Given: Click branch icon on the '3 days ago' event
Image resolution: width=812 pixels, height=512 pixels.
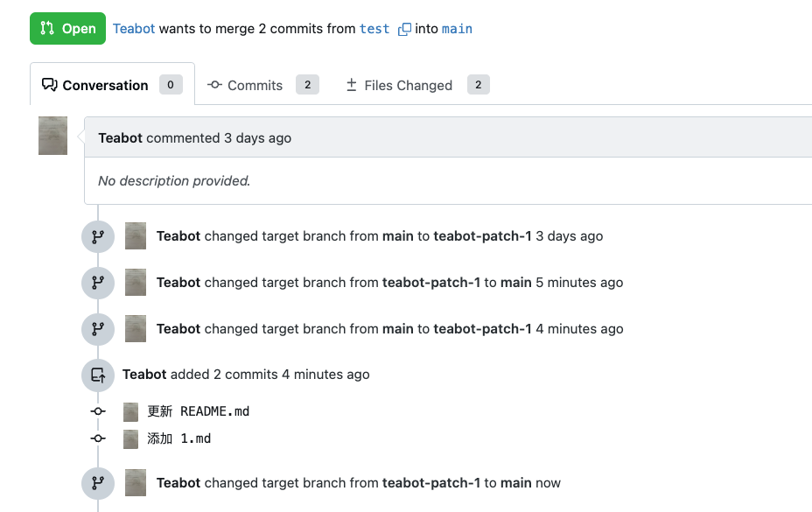Looking at the screenshot, I should (98, 236).
